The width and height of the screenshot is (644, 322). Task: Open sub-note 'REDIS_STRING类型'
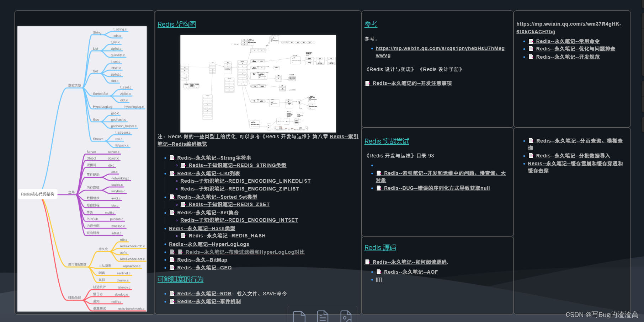pos(238,165)
